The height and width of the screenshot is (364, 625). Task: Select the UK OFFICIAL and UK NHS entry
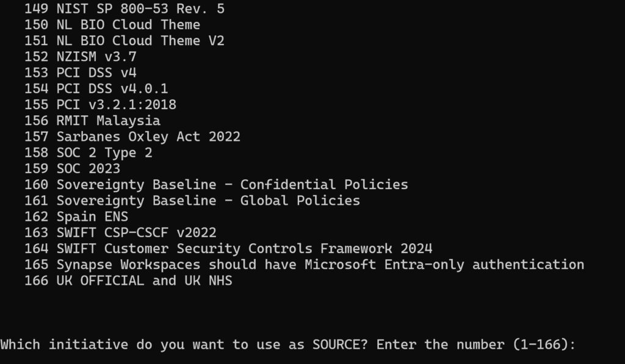pos(128,280)
